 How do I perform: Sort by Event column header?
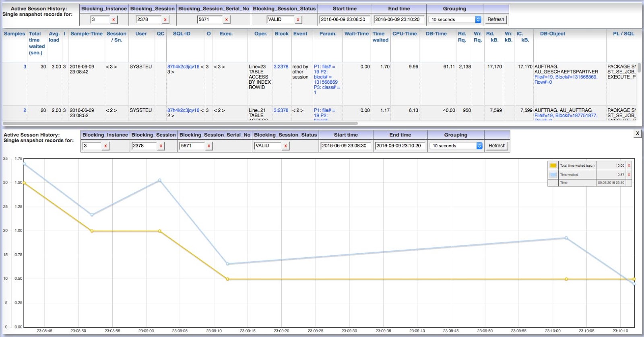tap(300, 34)
